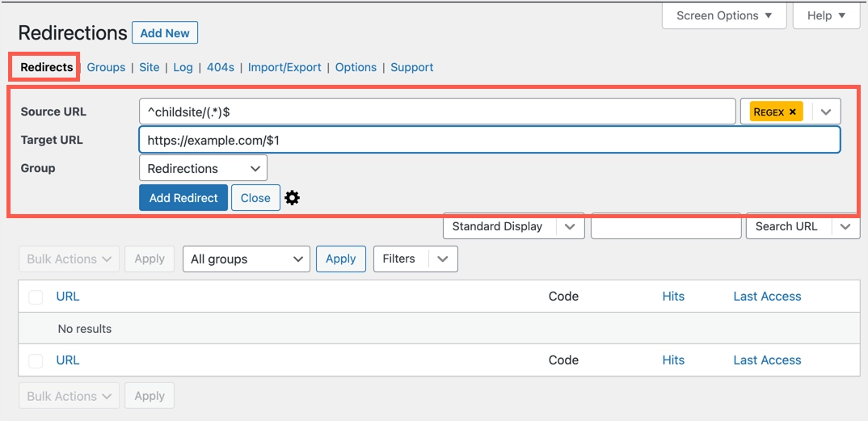Close the add redirect form
Image resolution: width=868 pixels, height=421 pixels.
[x=255, y=198]
